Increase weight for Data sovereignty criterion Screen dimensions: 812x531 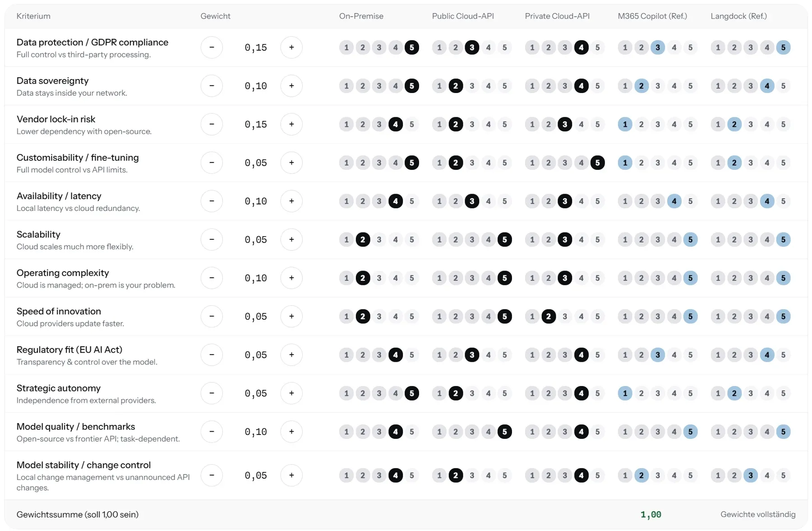tap(291, 86)
